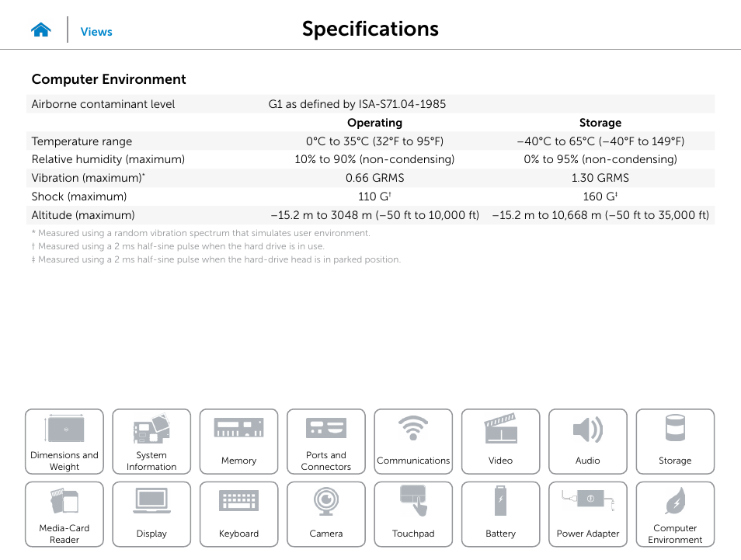Click the Shock (maximum) label
This screenshot has width=741, height=560.
coord(79,197)
